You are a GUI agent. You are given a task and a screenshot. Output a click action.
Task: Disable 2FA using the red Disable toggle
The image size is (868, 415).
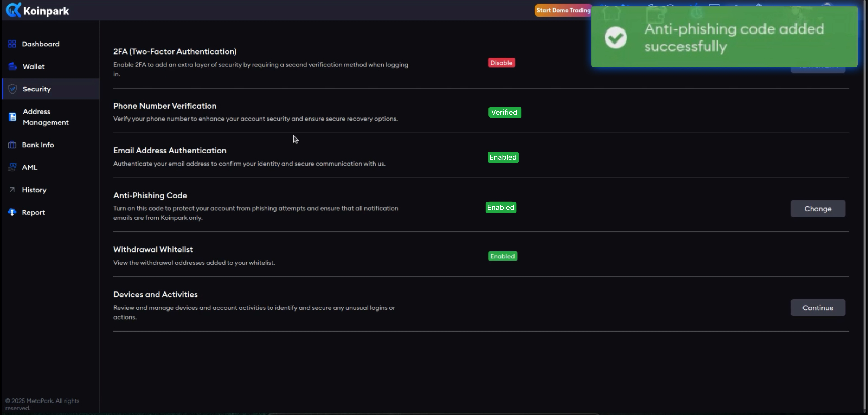pyautogui.click(x=501, y=63)
